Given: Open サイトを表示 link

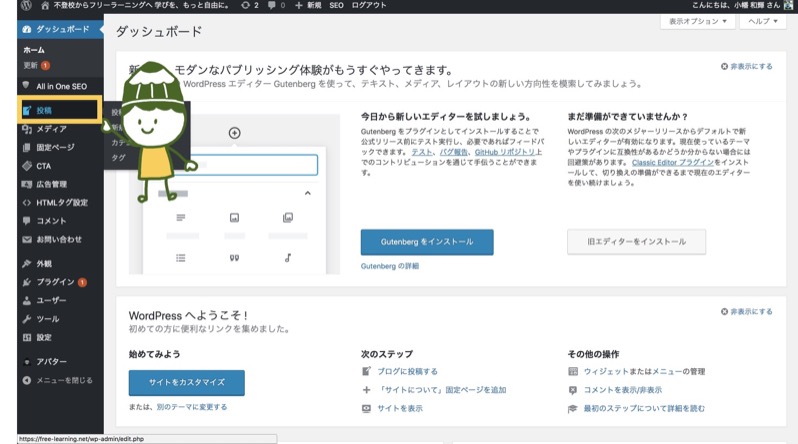Looking at the screenshot, I should pyautogui.click(x=400, y=408).
